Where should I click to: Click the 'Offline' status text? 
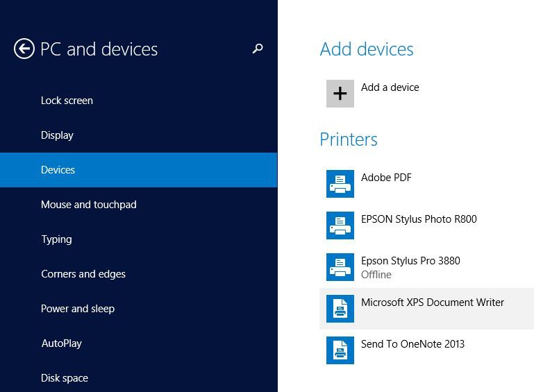point(376,275)
